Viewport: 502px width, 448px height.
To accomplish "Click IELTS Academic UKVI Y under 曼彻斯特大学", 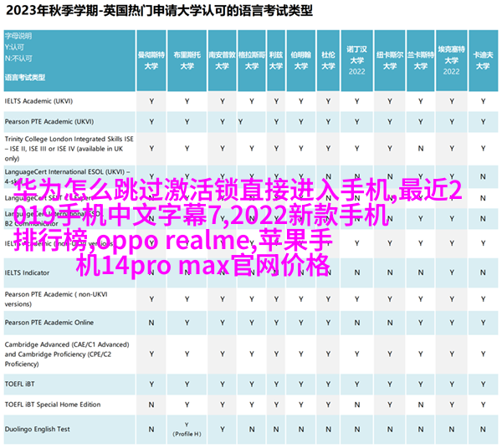I will click(151, 101).
